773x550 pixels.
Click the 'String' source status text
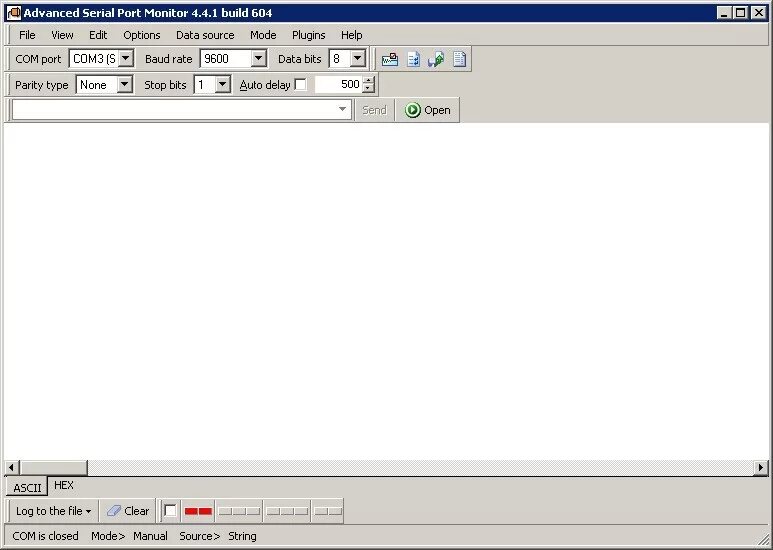click(242, 536)
